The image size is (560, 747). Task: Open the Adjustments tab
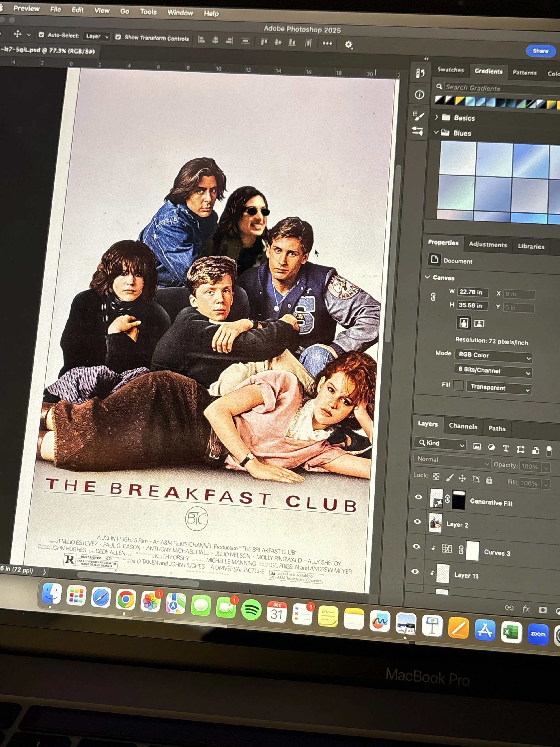(x=487, y=245)
